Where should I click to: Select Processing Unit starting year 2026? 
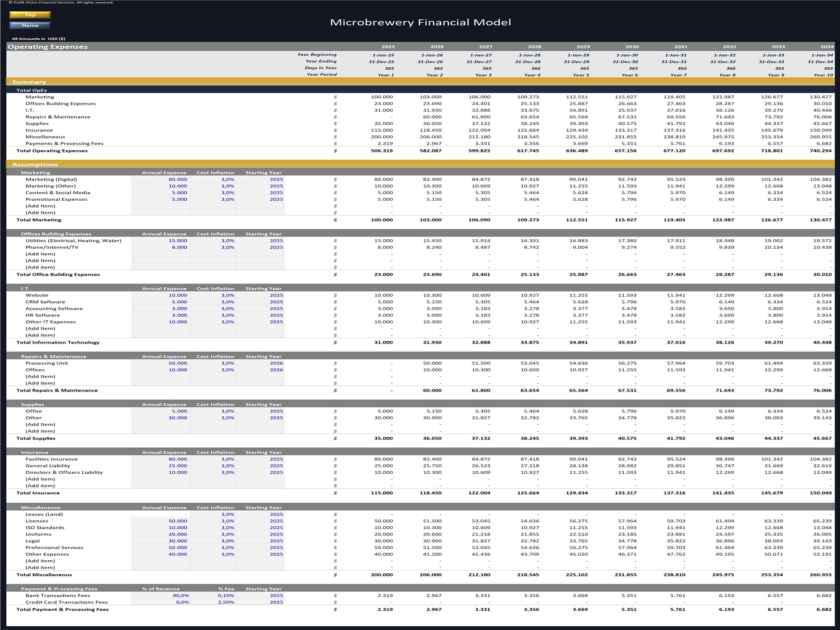(260, 363)
